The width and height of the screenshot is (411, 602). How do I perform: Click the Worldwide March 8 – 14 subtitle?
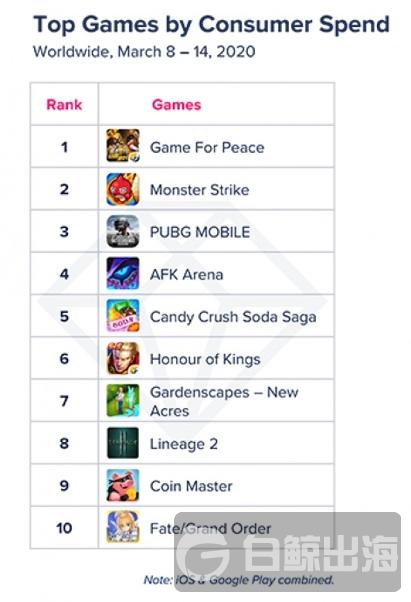tap(144, 52)
